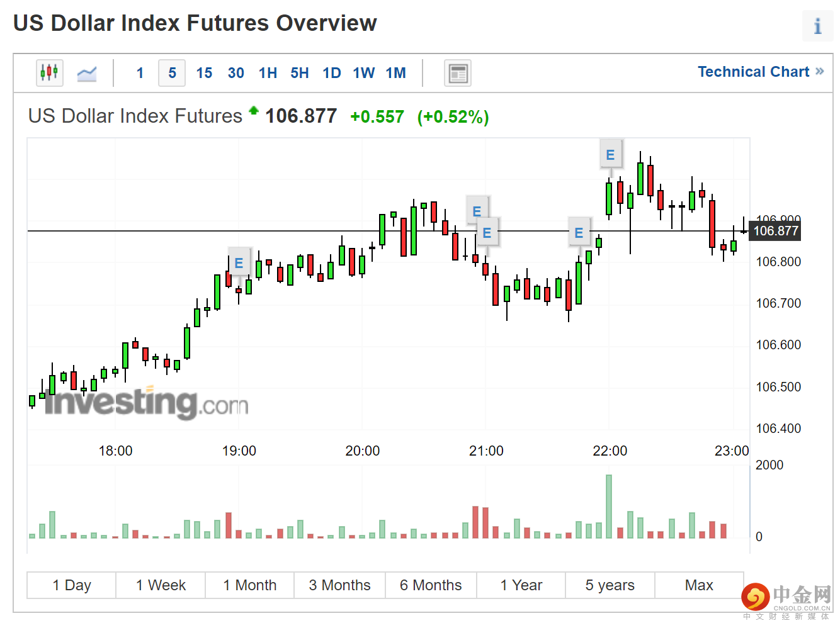The height and width of the screenshot is (628, 840).
Task: Click the info icon at top right
Action: [817, 26]
